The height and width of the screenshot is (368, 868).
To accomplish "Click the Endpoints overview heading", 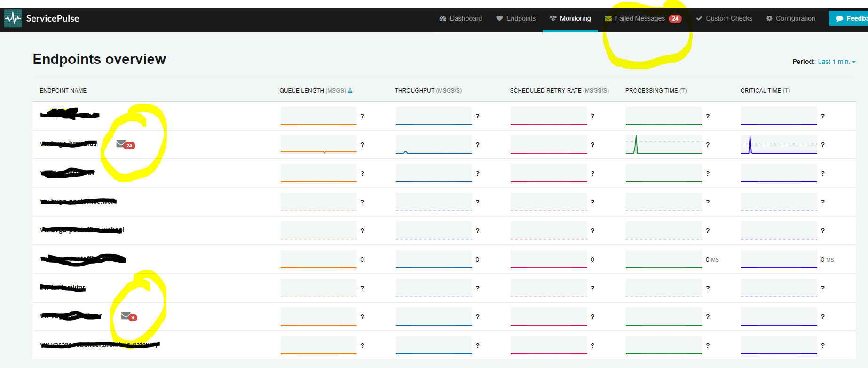I will click(x=99, y=59).
